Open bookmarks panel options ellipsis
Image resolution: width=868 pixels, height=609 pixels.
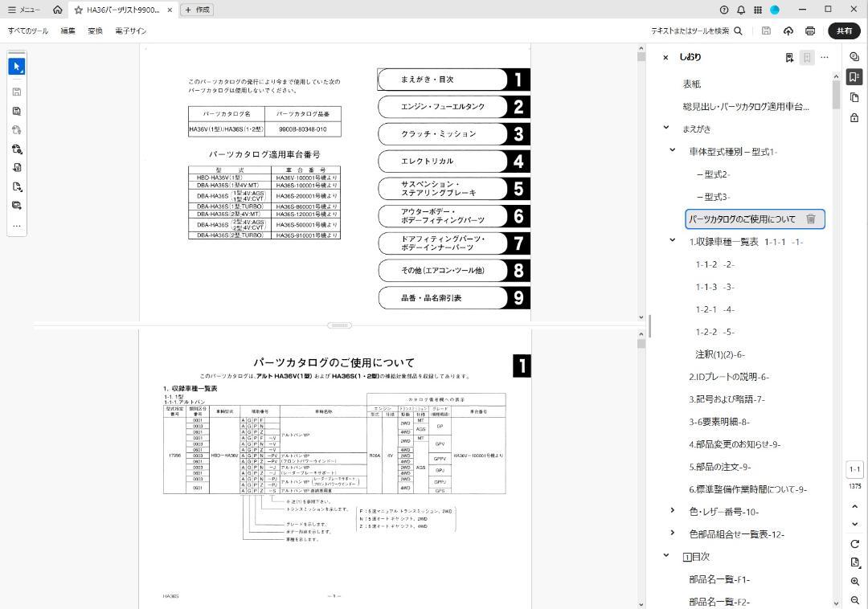click(x=825, y=58)
